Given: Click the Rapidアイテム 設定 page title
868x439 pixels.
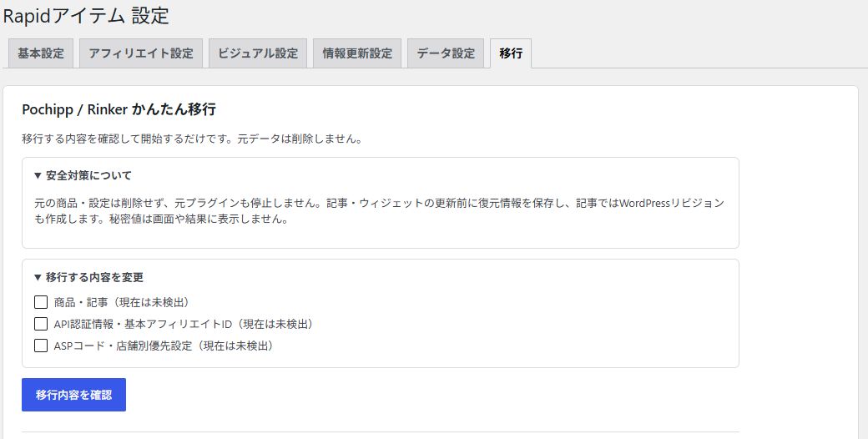Looking at the screenshot, I should pyautogui.click(x=86, y=16).
